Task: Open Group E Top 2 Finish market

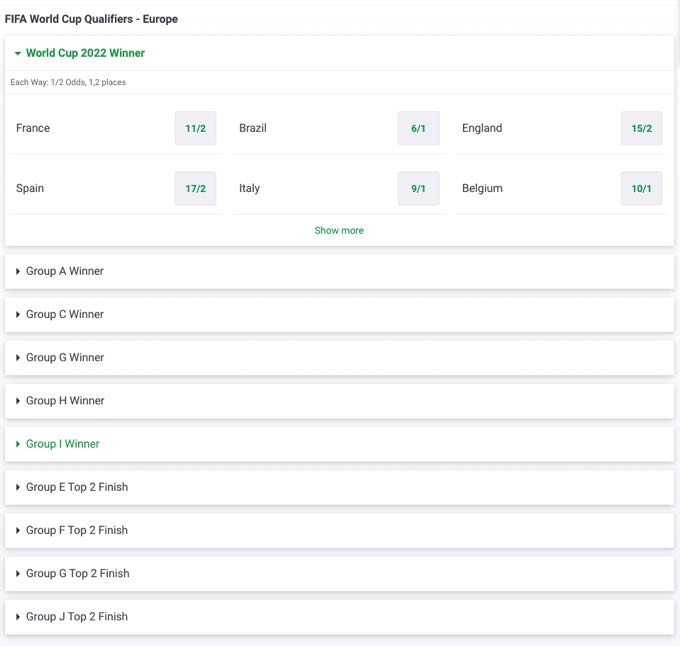Action: click(340, 487)
